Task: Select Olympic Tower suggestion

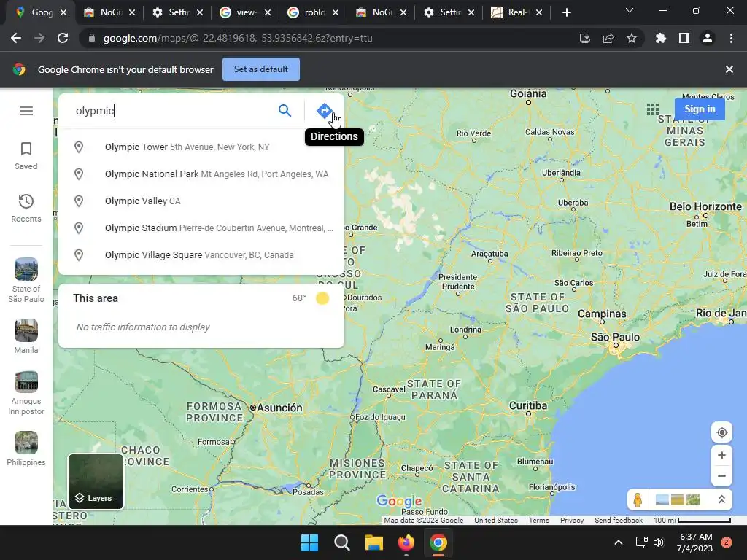Action: coord(201,147)
